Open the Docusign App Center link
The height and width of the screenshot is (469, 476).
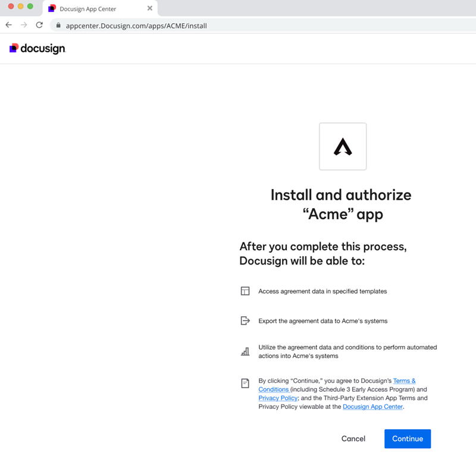[x=372, y=407]
